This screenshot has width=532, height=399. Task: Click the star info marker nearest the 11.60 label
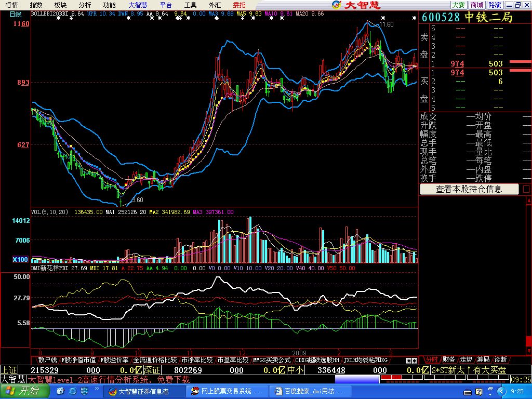[x=383, y=18]
